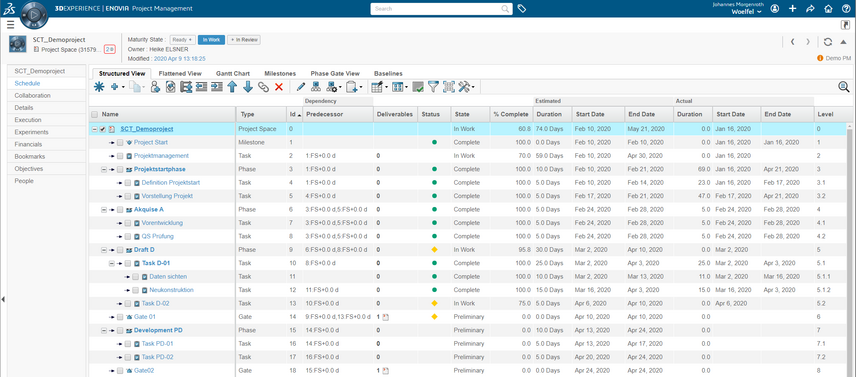Image resolution: width=856 pixels, height=377 pixels.
Task: Check the QS Prüfung row checkbox
Action: coord(127,236)
